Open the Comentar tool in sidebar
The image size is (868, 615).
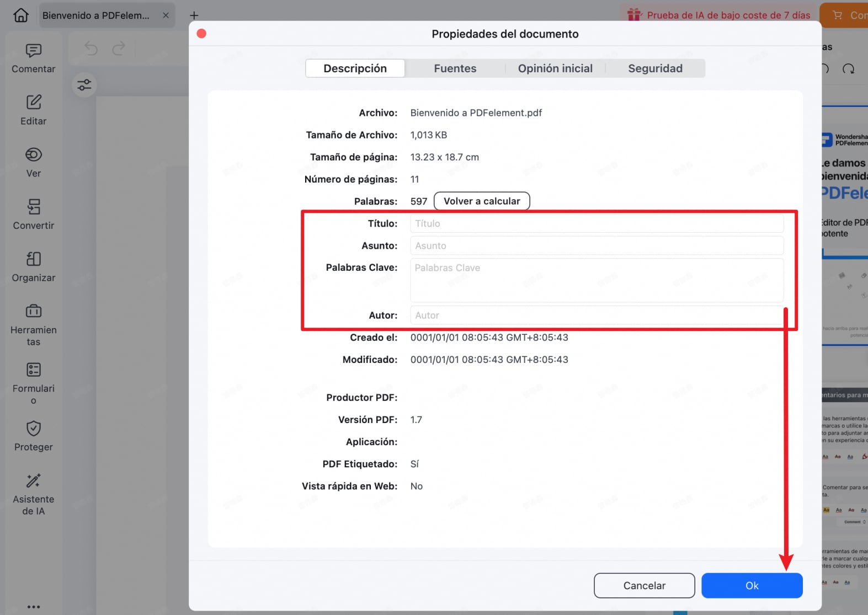33,58
